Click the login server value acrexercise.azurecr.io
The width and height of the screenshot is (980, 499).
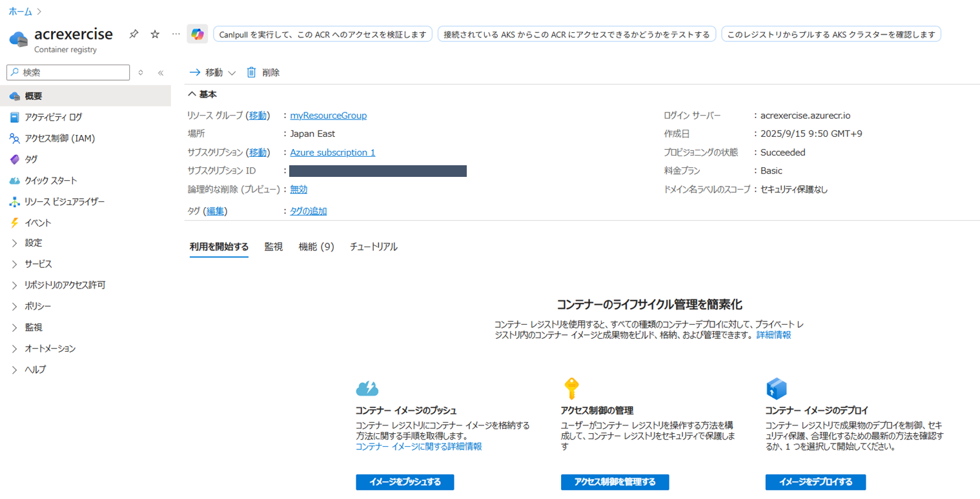pyautogui.click(x=805, y=116)
